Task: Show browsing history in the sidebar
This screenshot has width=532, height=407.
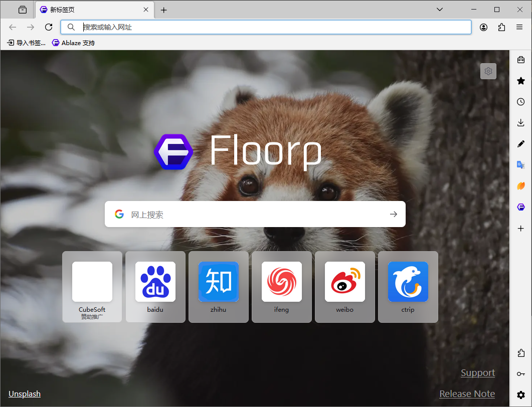Action: [x=520, y=102]
